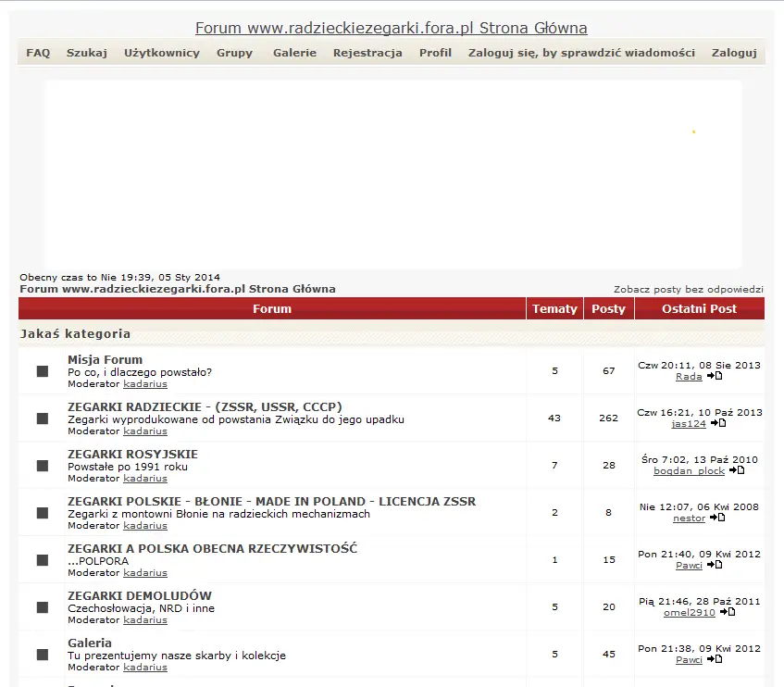The image size is (784, 687).
Task: Click the ZEGARKI DEMOLUDÓW folder icon
Action: pos(41,606)
